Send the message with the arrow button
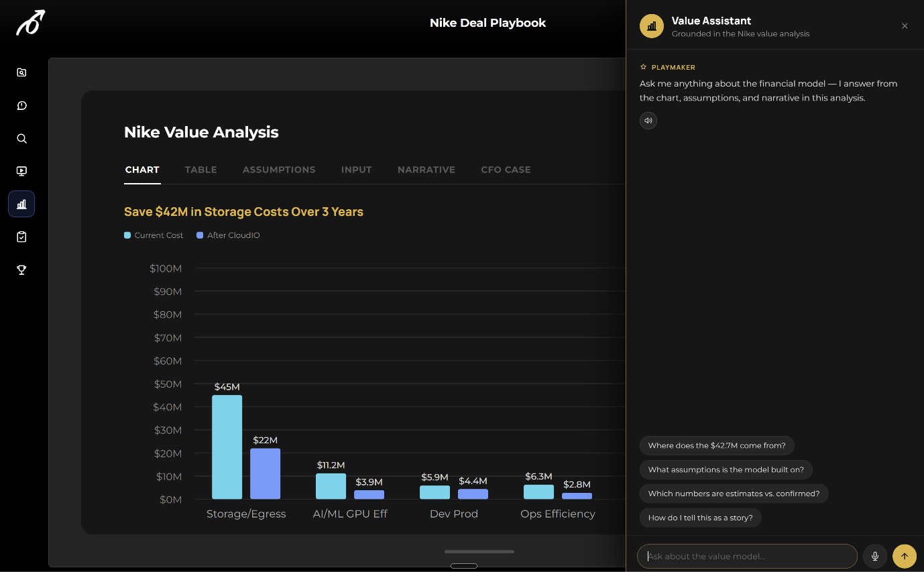This screenshot has width=924, height=572. [x=905, y=556]
